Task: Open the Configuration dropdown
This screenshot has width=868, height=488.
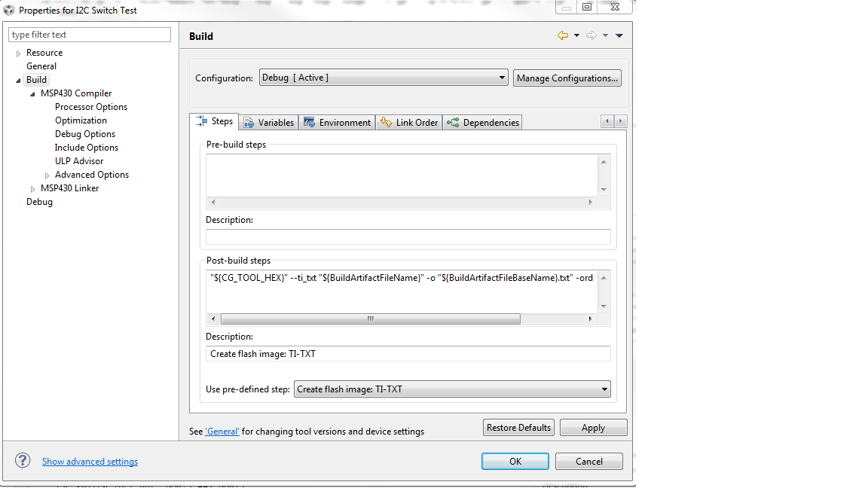Action: click(502, 77)
